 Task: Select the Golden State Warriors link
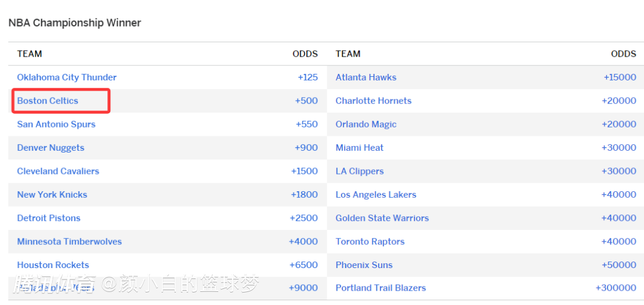pos(382,218)
